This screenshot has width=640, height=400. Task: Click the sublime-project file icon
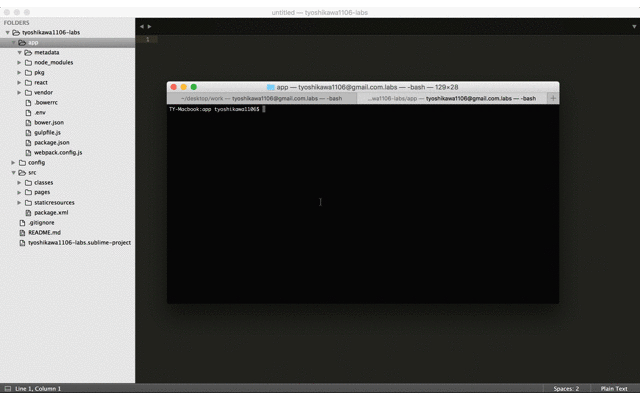22,242
